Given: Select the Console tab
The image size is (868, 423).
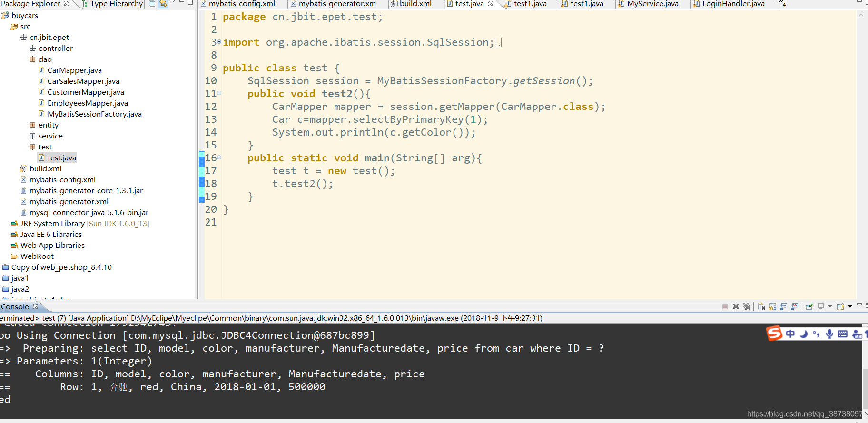Looking at the screenshot, I should [x=15, y=307].
